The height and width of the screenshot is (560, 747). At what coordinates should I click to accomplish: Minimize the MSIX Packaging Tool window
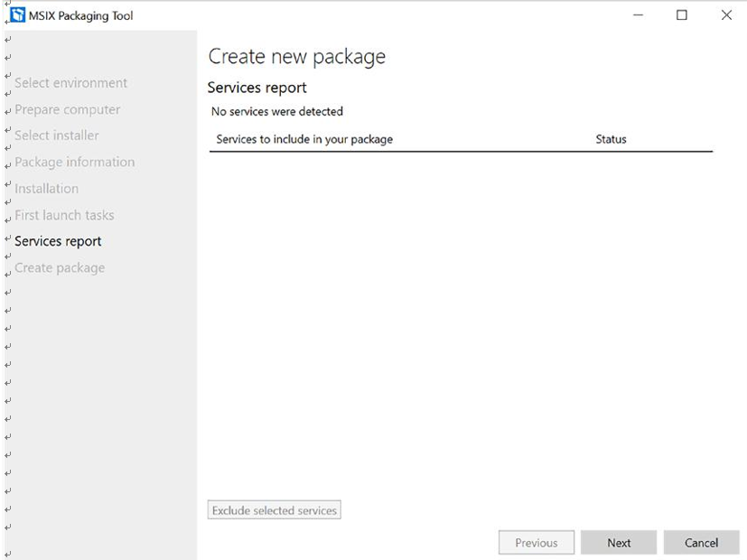click(638, 15)
